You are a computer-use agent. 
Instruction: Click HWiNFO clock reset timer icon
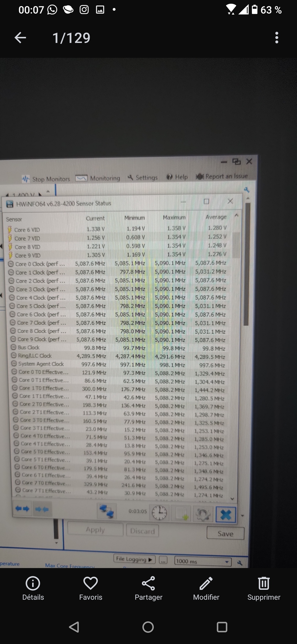[159, 513]
